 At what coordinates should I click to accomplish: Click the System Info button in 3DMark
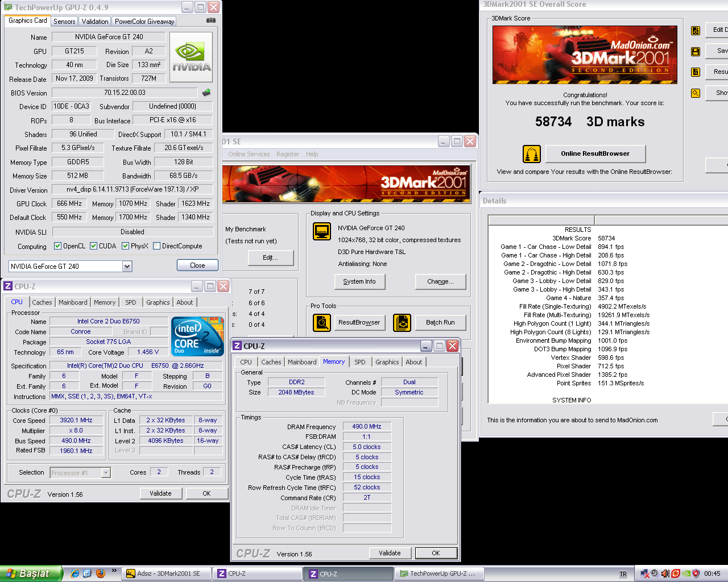coord(359,281)
